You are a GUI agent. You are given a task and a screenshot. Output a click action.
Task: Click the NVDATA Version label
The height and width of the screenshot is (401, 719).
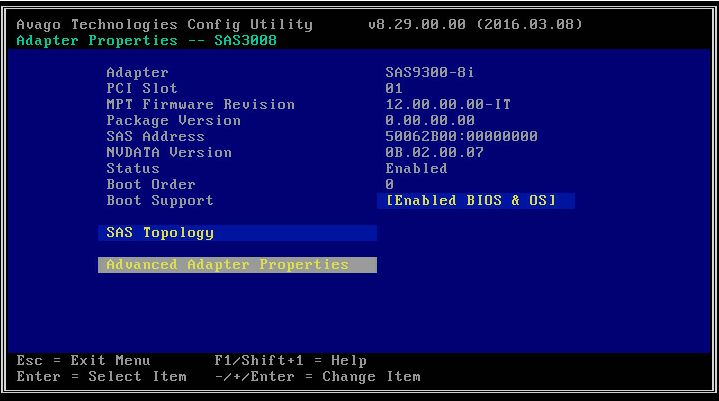click(169, 152)
